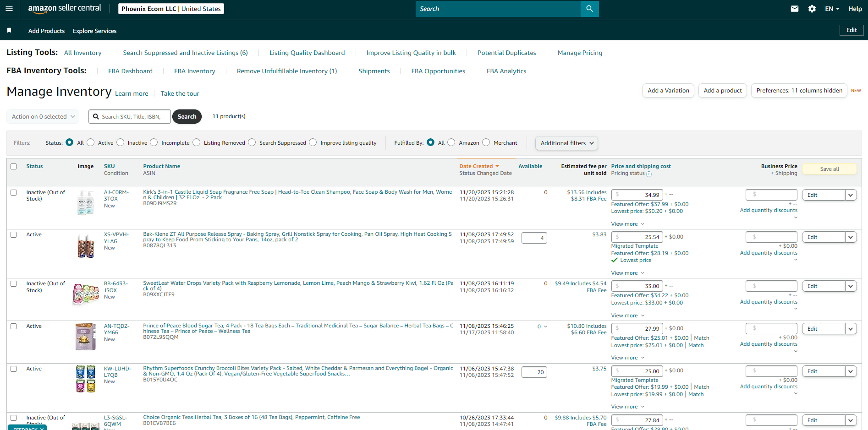
Task: Open the Bak-Klene ZT product name link
Action: [297, 237]
